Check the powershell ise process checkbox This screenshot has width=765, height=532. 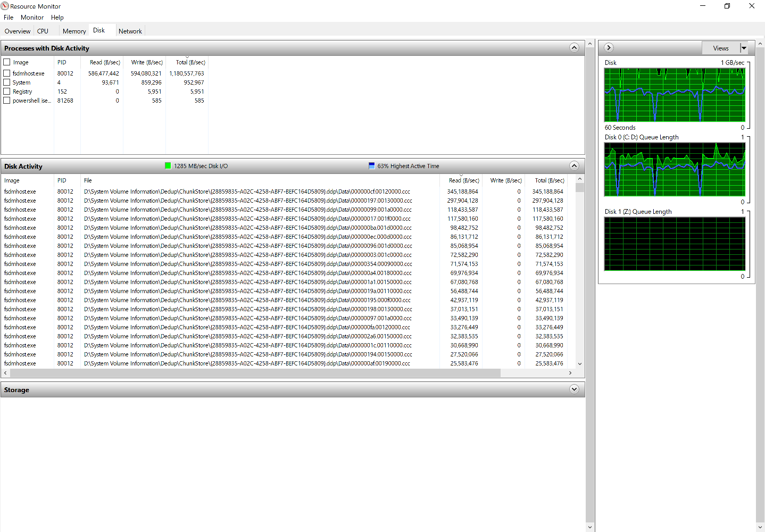pos(7,101)
